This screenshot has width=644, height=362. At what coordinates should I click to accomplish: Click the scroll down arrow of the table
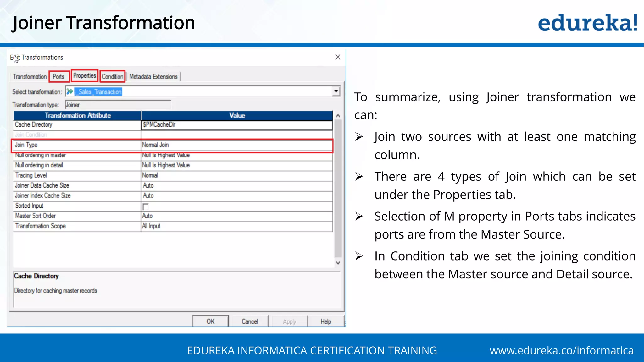(x=338, y=263)
